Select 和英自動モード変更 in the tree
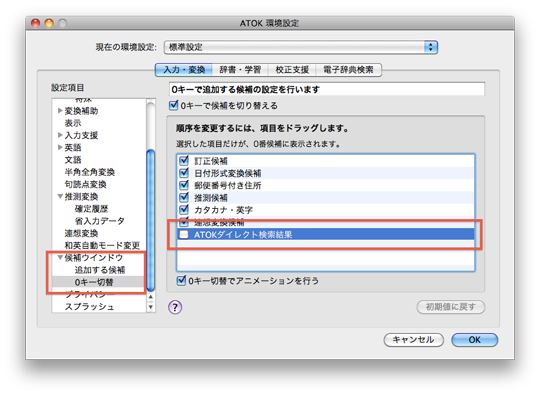The height and width of the screenshot is (395, 540). click(x=102, y=245)
